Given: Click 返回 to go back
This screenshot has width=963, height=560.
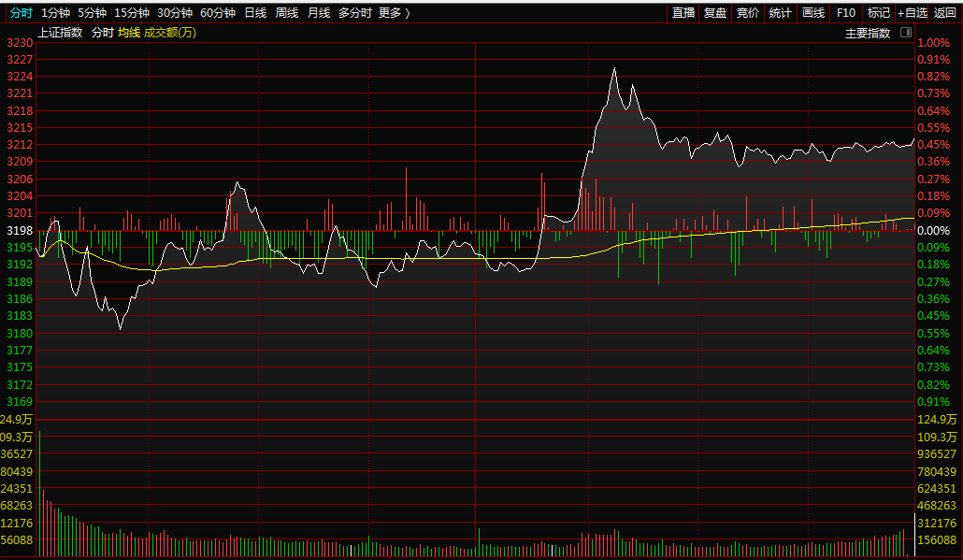Looking at the screenshot, I should (x=945, y=13).
